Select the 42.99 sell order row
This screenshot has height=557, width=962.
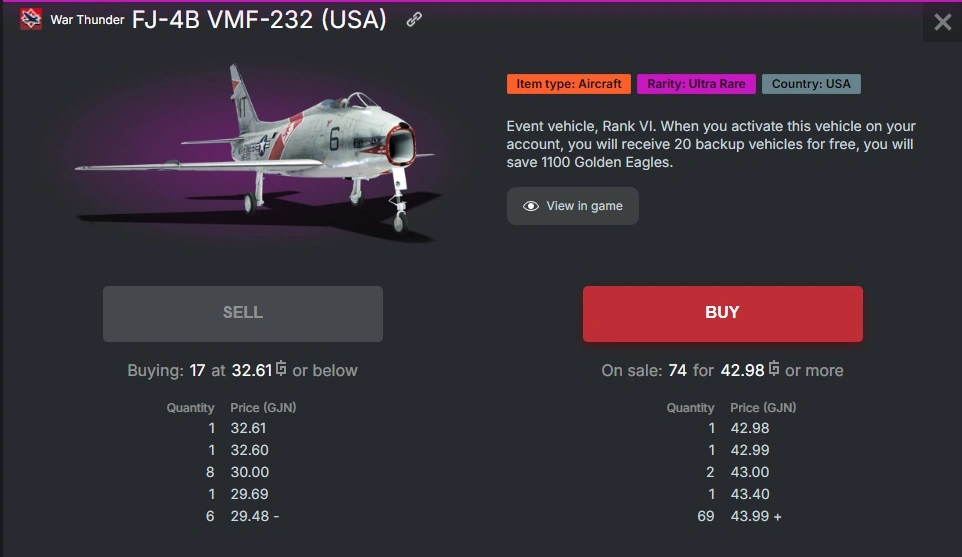[730, 450]
